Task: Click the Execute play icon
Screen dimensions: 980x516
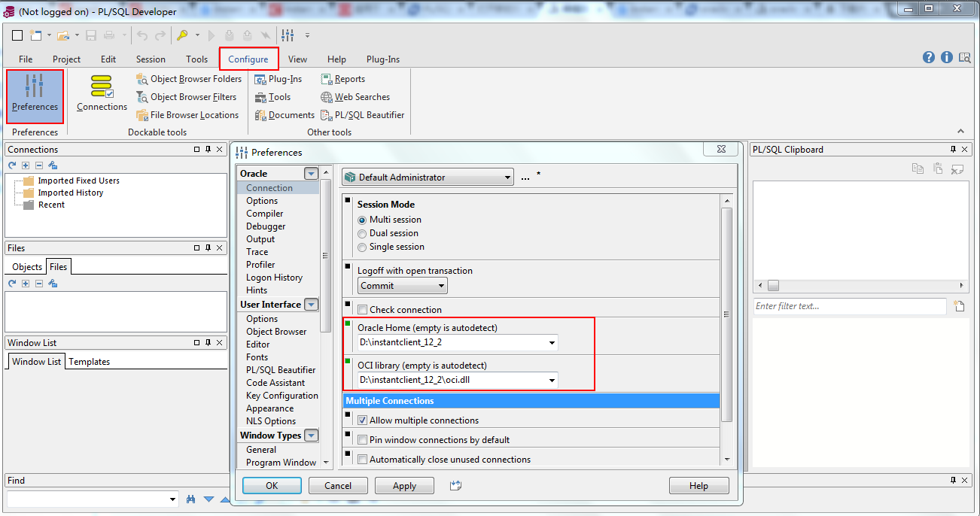Action: [212, 35]
